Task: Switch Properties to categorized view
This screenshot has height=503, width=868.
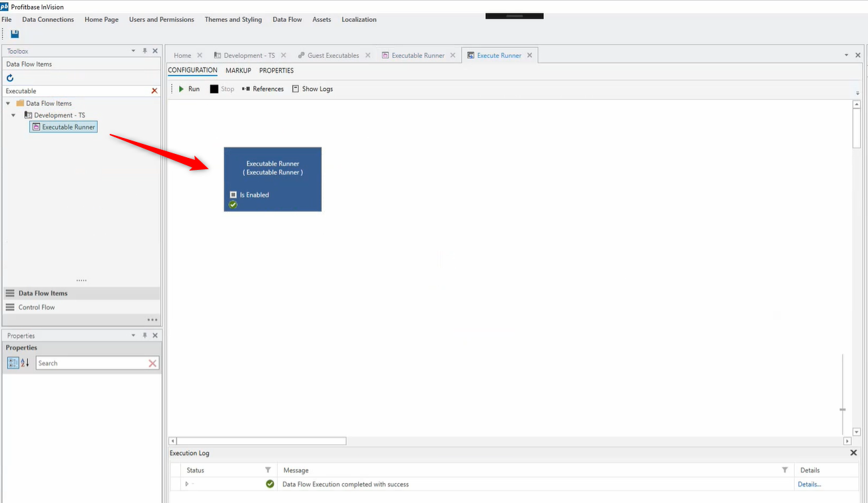Action: pyautogui.click(x=13, y=363)
